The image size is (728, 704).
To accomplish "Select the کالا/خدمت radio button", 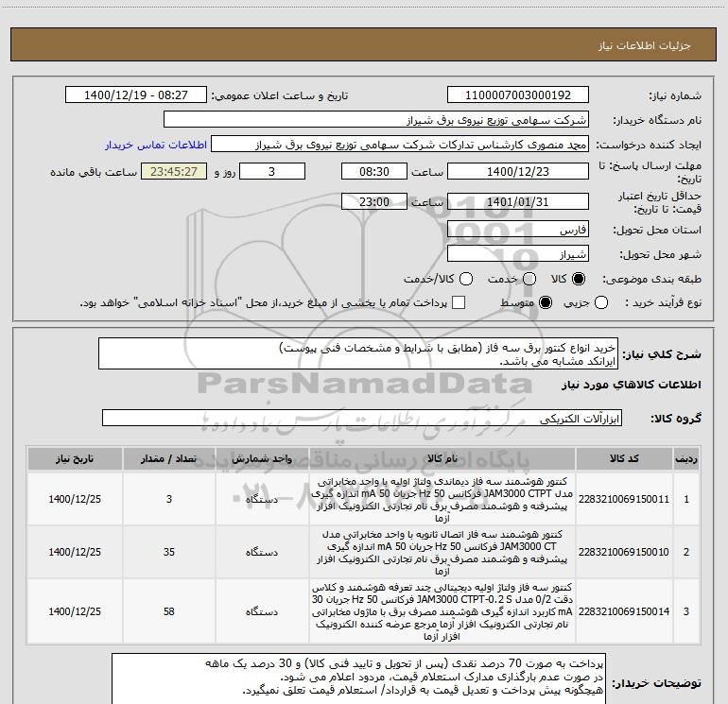I will [x=466, y=279].
